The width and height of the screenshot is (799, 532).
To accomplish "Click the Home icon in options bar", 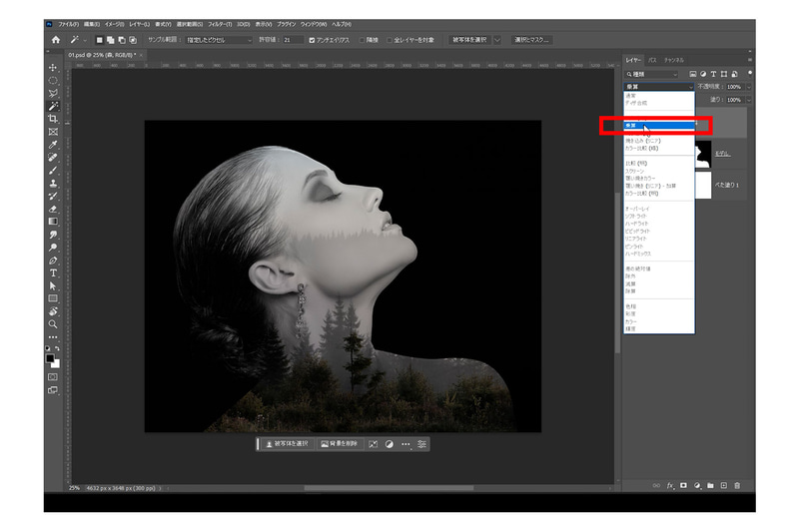I will click(56, 40).
